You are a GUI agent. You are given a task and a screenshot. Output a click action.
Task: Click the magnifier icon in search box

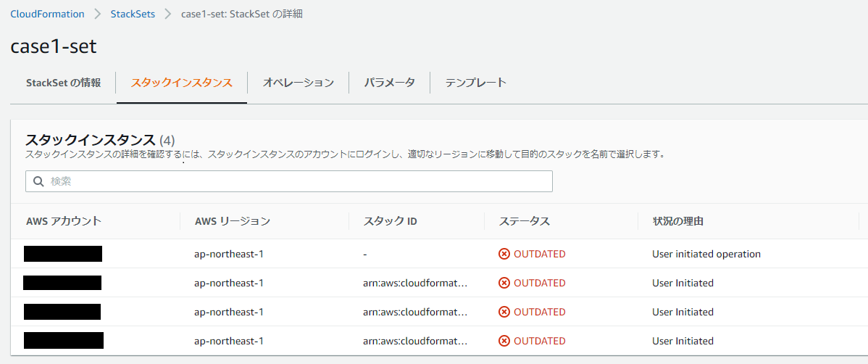pyautogui.click(x=38, y=181)
